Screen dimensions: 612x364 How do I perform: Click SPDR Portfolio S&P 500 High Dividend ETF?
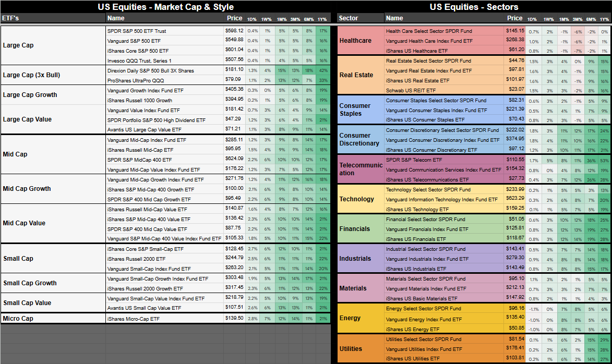156,120
